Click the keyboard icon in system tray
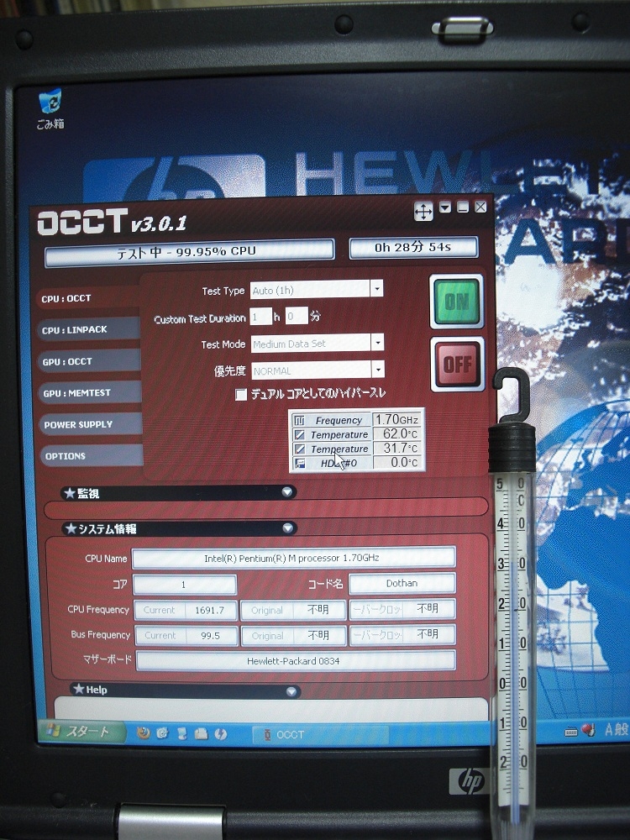Viewport: 630px width, 840px height. 571,732
